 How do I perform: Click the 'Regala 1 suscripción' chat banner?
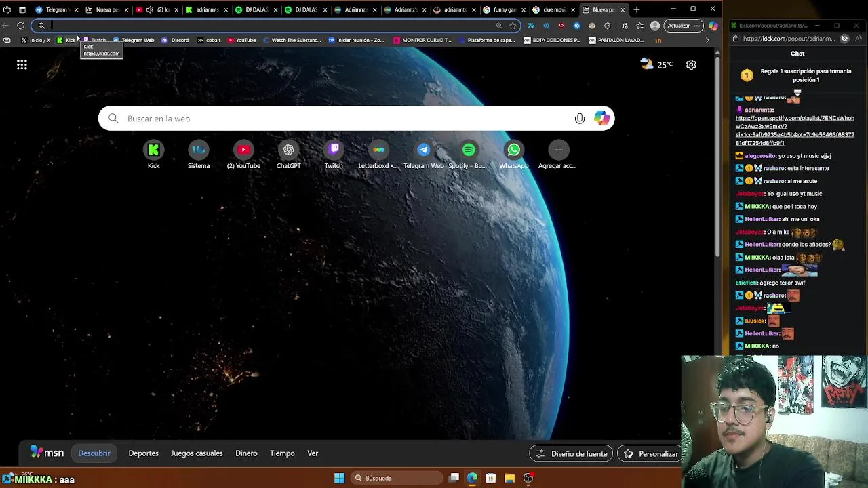(797, 75)
